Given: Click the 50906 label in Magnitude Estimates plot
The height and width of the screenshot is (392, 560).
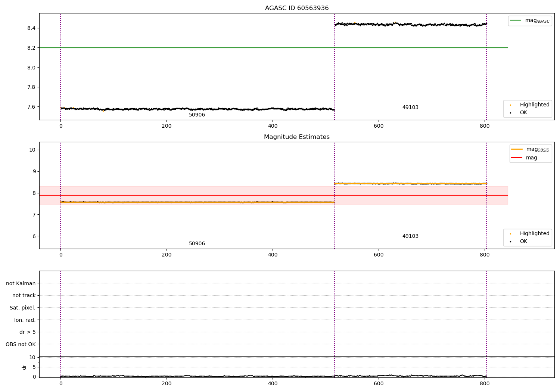Looking at the screenshot, I should click(x=197, y=244).
